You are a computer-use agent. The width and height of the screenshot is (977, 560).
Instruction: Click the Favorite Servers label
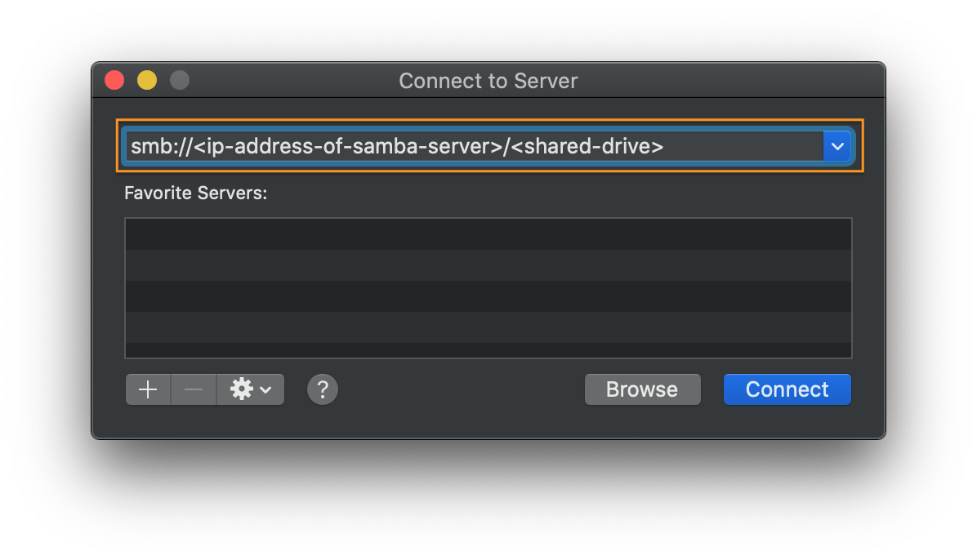196,193
